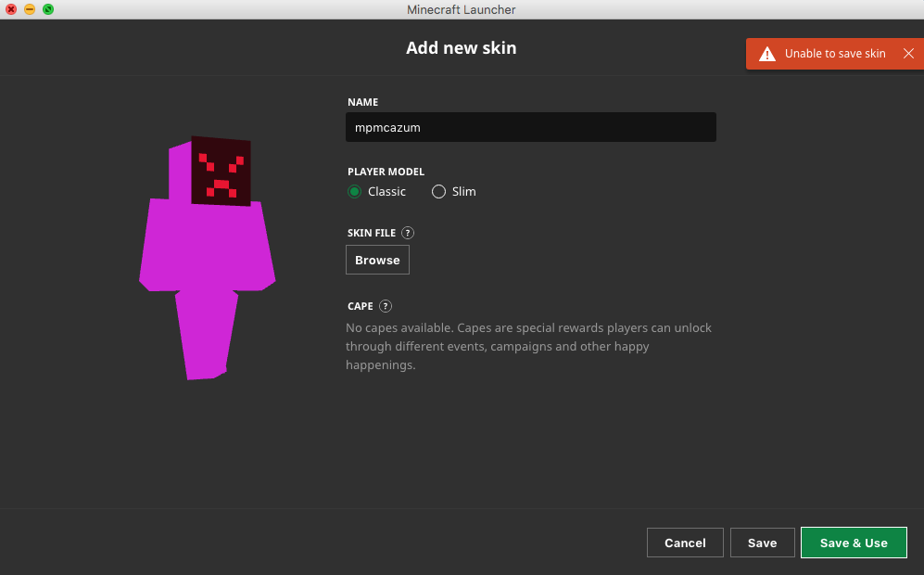Browse for a skin file
Screen dimensions: 924x575
coord(377,261)
